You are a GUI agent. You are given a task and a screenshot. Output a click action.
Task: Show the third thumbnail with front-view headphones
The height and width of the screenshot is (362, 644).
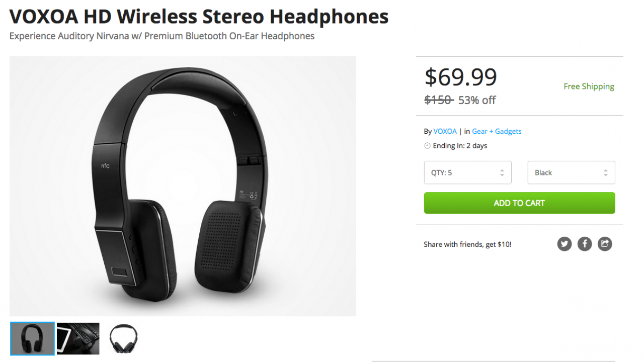123,338
